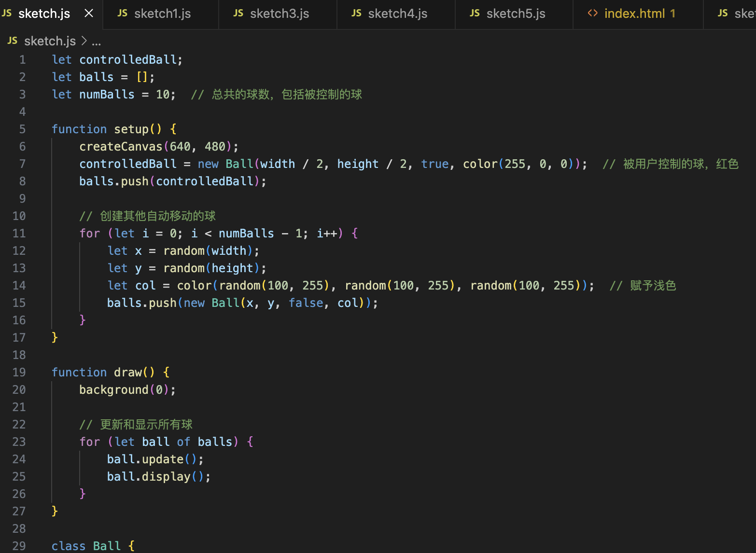The image size is (756, 553).
Task: Click the createCanvas function call on line 6
Action: click(120, 146)
